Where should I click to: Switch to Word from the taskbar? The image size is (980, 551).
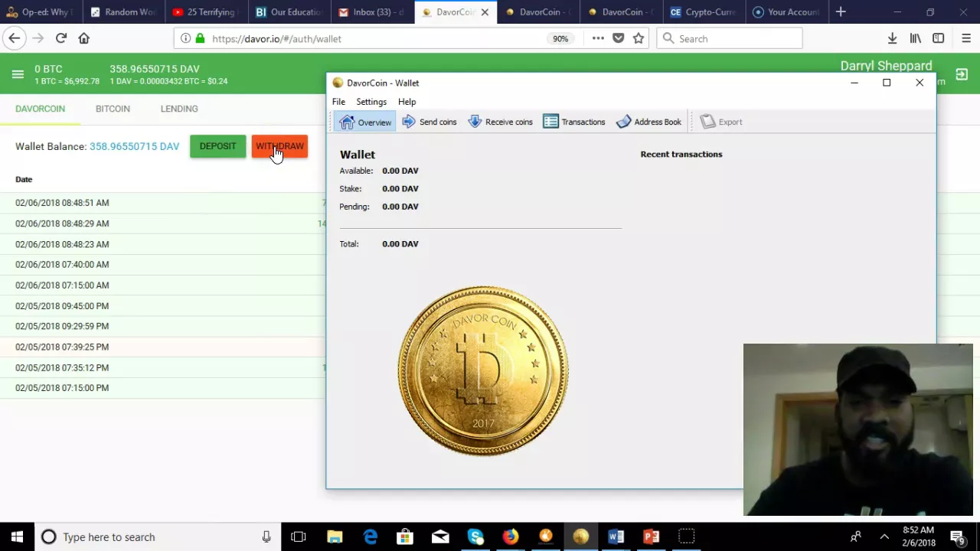click(x=616, y=536)
